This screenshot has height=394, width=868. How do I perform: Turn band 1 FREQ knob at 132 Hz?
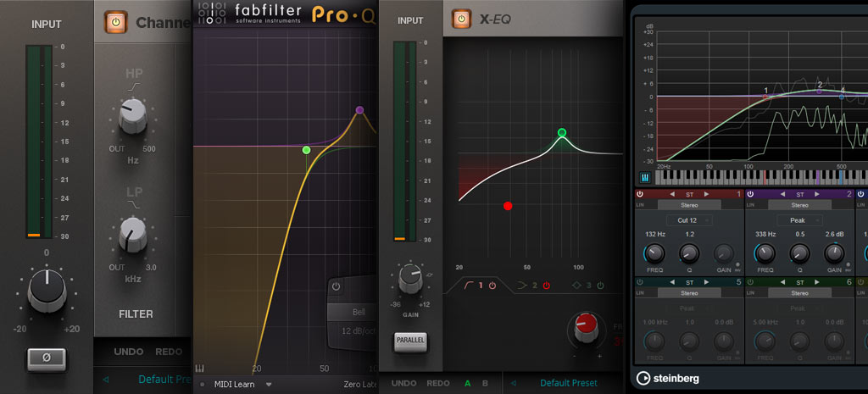click(654, 253)
